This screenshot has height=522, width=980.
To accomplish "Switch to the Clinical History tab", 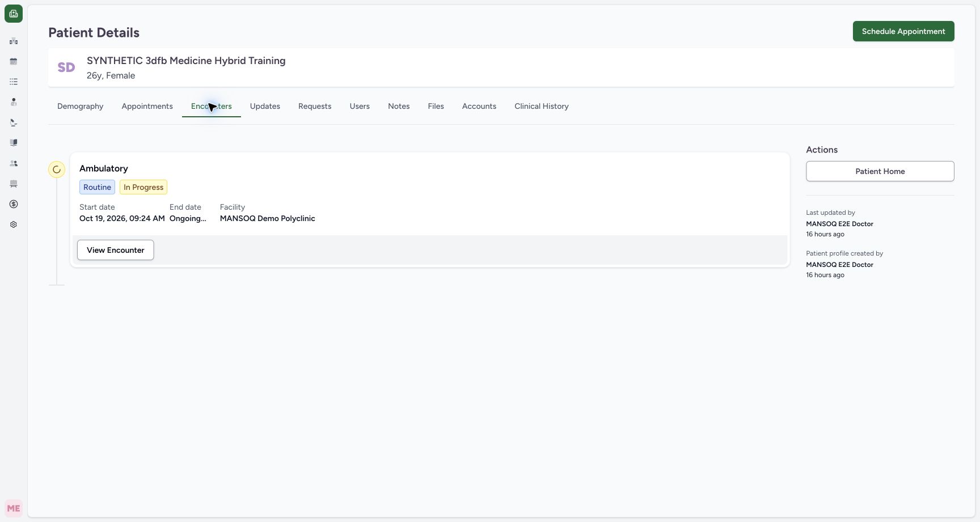I will point(542,106).
